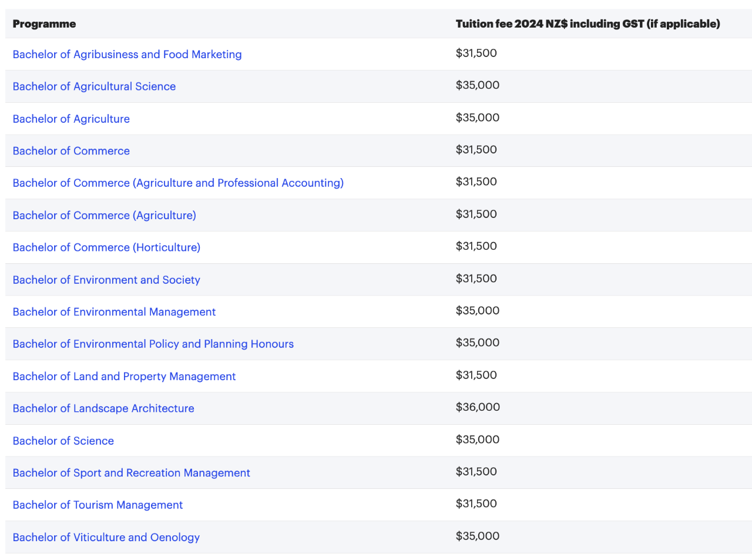Screen dimensions: 752x560
Task: Open Bachelor of Land and Property Management
Action: tap(124, 376)
